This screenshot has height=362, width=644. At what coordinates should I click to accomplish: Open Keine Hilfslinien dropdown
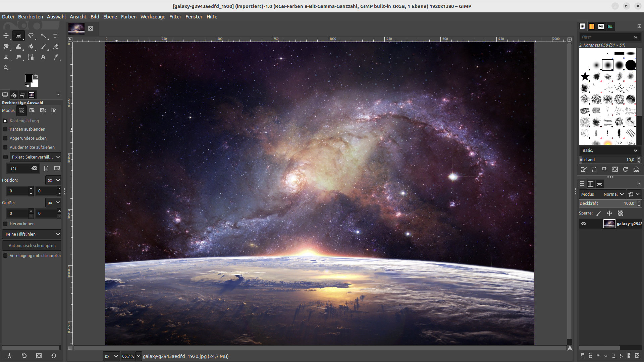(32, 234)
